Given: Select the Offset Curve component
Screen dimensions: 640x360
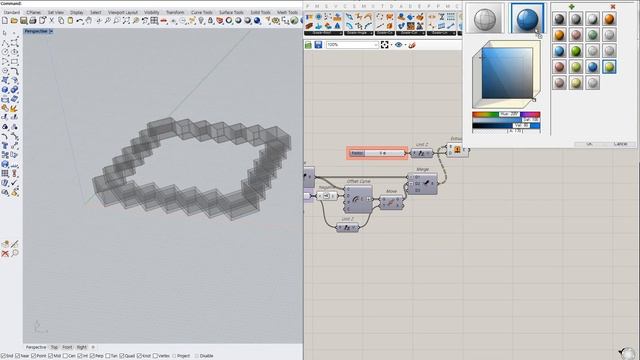Looking at the screenshot, I should (x=358, y=199).
